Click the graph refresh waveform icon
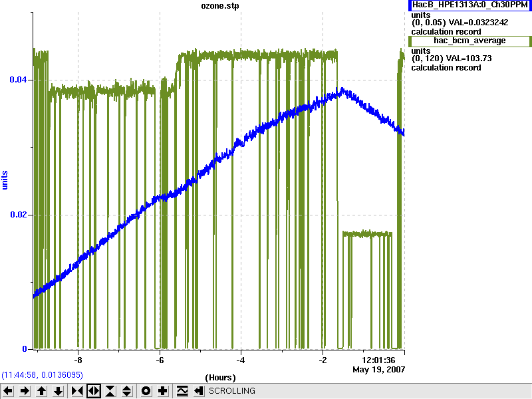 pyautogui.click(x=182, y=391)
